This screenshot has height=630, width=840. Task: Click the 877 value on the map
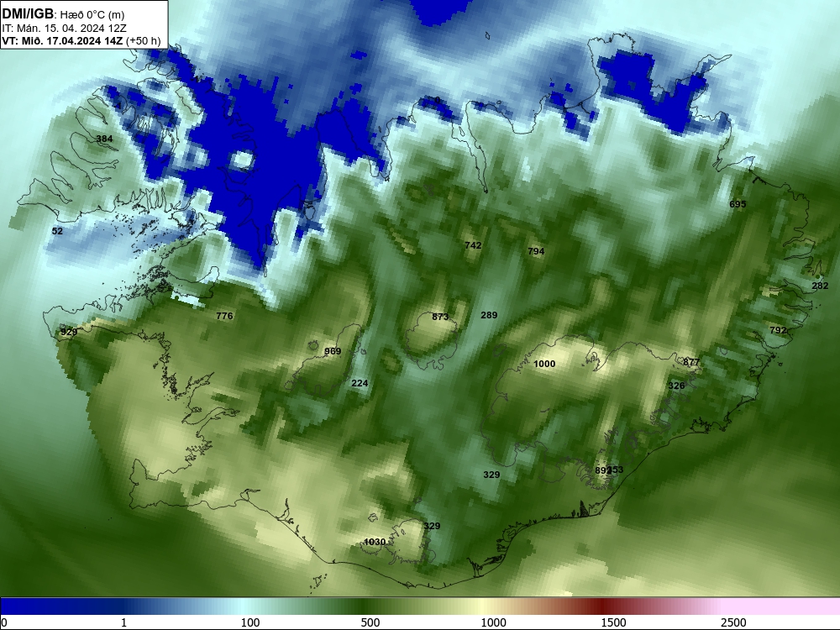pos(691,361)
